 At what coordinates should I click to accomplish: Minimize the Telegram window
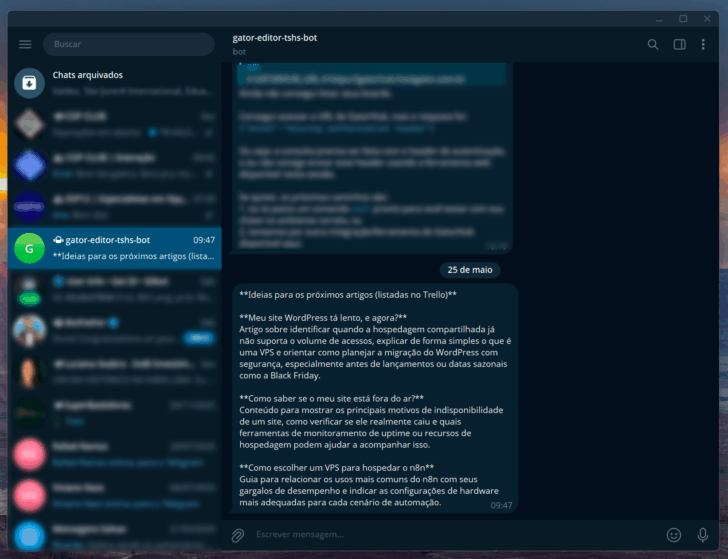point(659,19)
